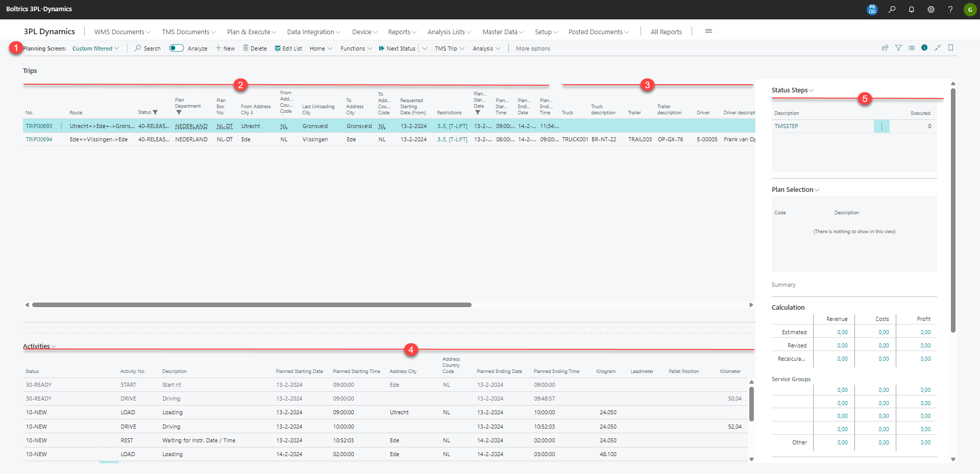Switch the list layout view icon
The height and width of the screenshot is (474, 980).
(x=912, y=48)
